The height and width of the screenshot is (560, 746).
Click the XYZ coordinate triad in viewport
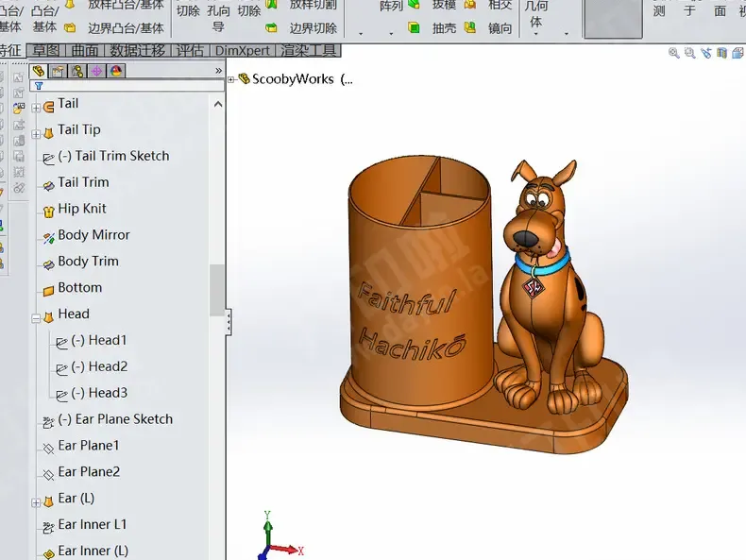[x=280, y=536]
